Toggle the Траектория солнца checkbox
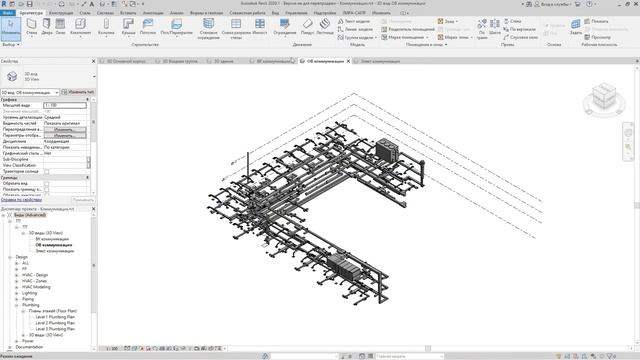The width and height of the screenshot is (640, 360). 47,172
